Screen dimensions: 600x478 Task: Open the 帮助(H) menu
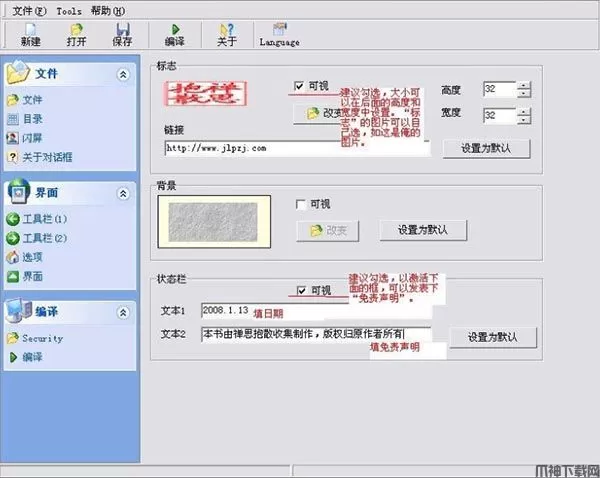(x=108, y=11)
